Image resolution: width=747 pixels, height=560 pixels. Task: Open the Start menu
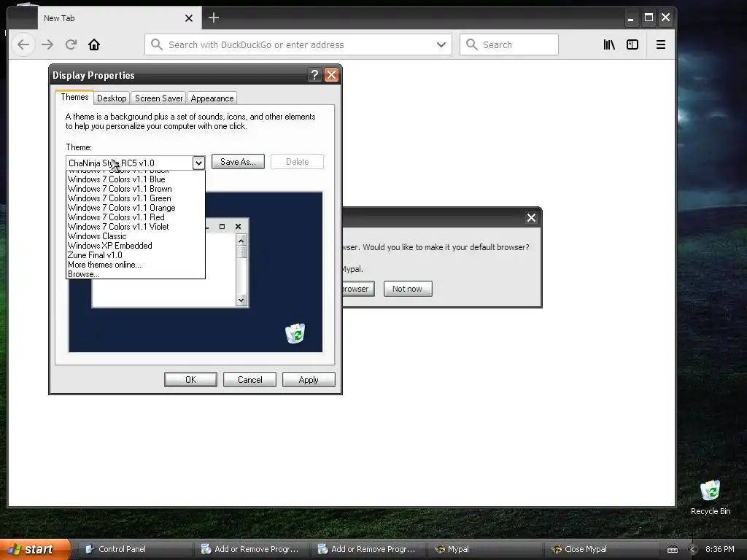click(34, 549)
